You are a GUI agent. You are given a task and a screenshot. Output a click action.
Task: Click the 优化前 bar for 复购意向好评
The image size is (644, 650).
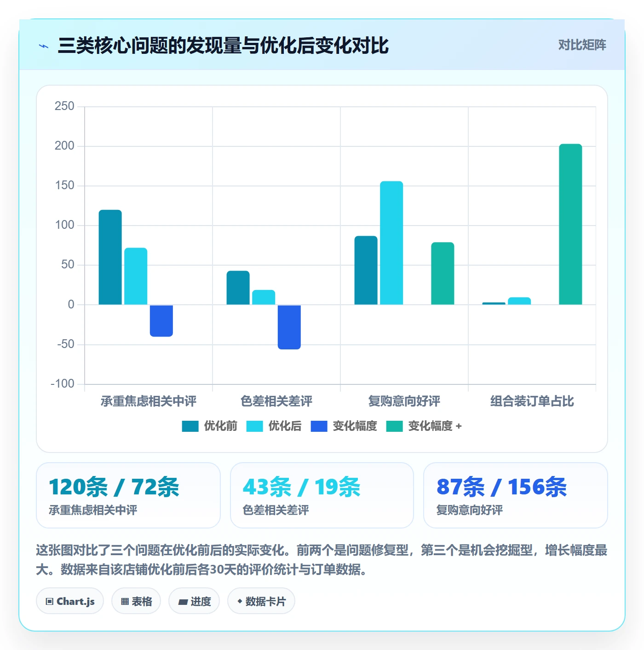(366, 270)
